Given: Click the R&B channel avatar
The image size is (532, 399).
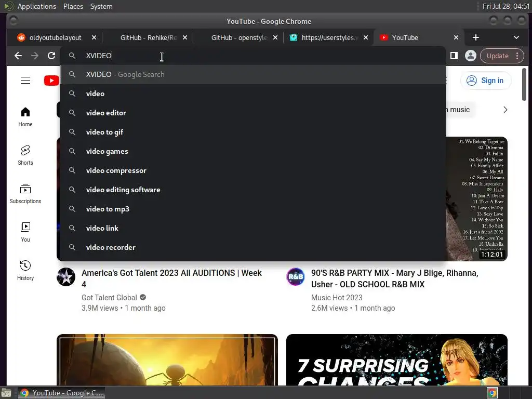Looking at the screenshot, I should click(x=296, y=277).
